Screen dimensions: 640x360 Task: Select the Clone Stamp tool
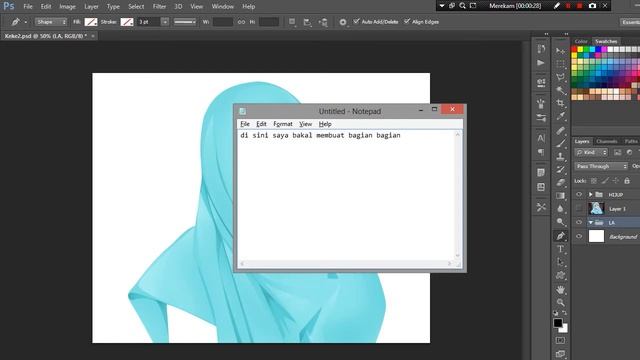[x=560, y=156]
